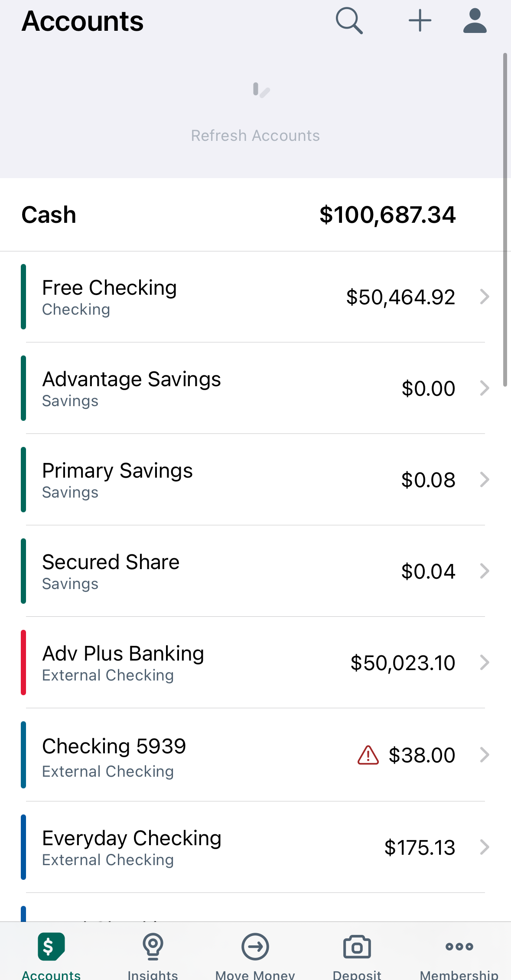Expand Everyday Checking chevron arrow
Image resolution: width=511 pixels, height=980 pixels.
coord(485,847)
